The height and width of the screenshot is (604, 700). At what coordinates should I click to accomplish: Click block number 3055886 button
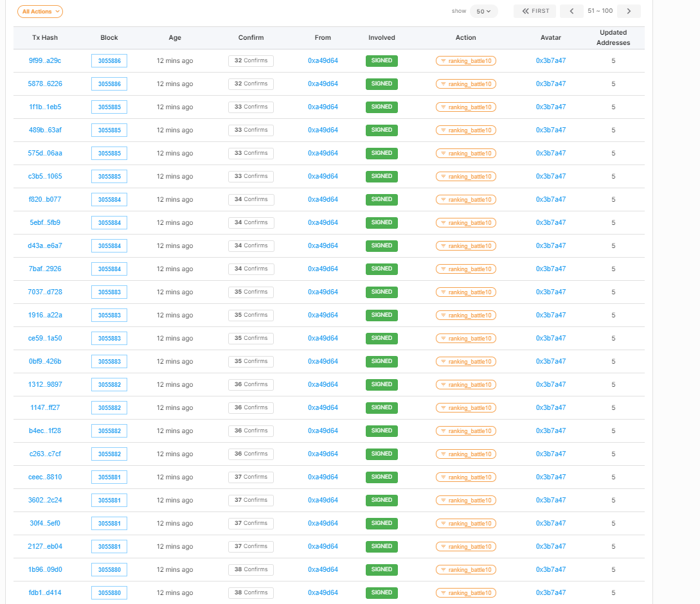pyautogui.click(x=109, y=60)
